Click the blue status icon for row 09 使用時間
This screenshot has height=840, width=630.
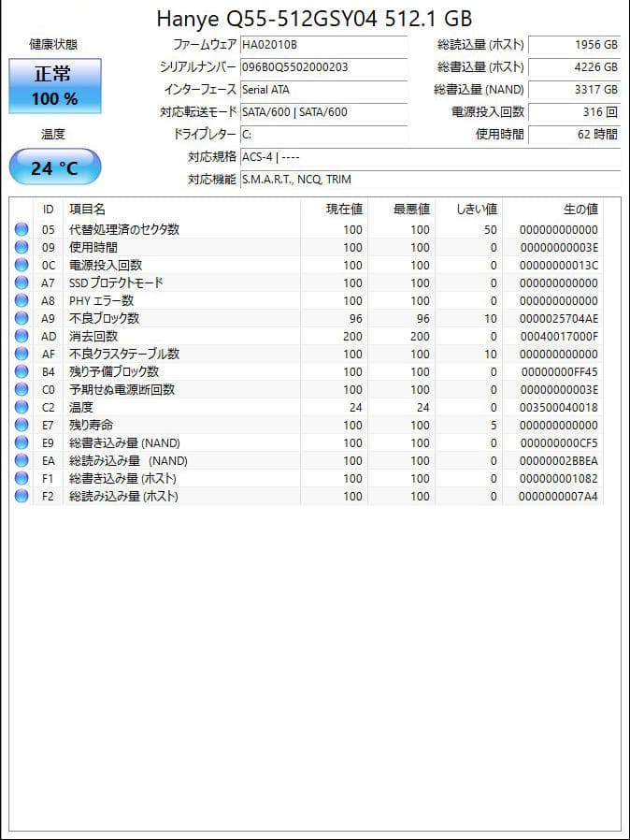[21, 247]
